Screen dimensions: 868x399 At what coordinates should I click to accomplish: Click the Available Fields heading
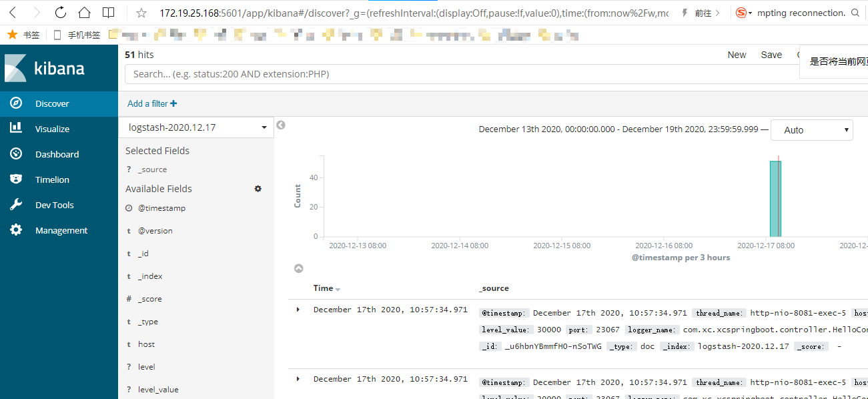[x=159, y=189]
